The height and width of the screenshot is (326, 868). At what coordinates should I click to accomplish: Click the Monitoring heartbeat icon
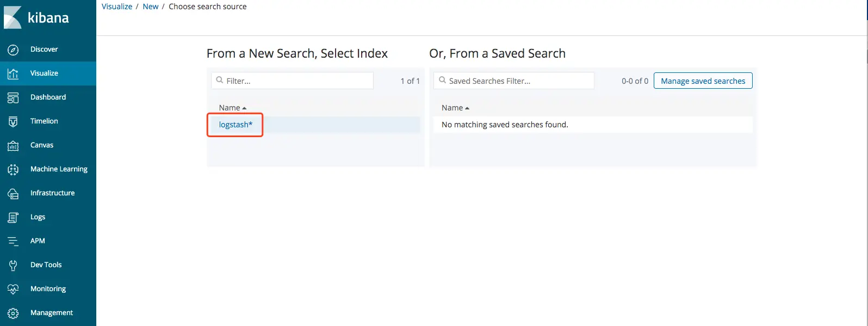[x=13, y=289]
